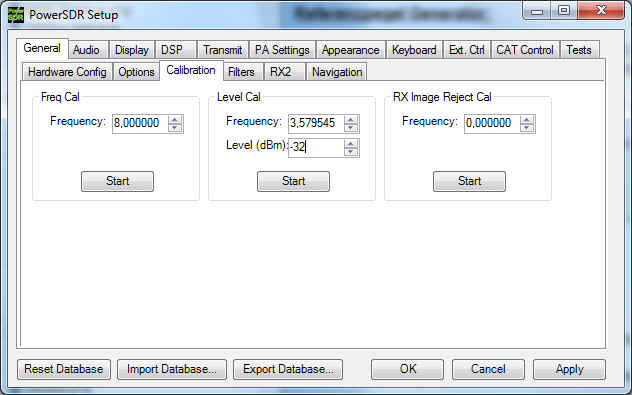
Task: Click the PowerSDR icon in title bar
Action: tap(16, 15)
